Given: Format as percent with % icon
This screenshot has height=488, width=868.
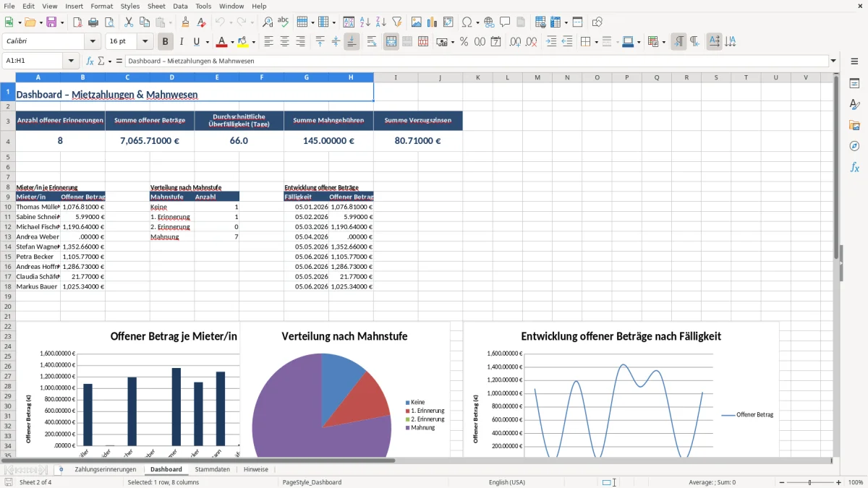Looking at the screenshot, I should 464,42.
